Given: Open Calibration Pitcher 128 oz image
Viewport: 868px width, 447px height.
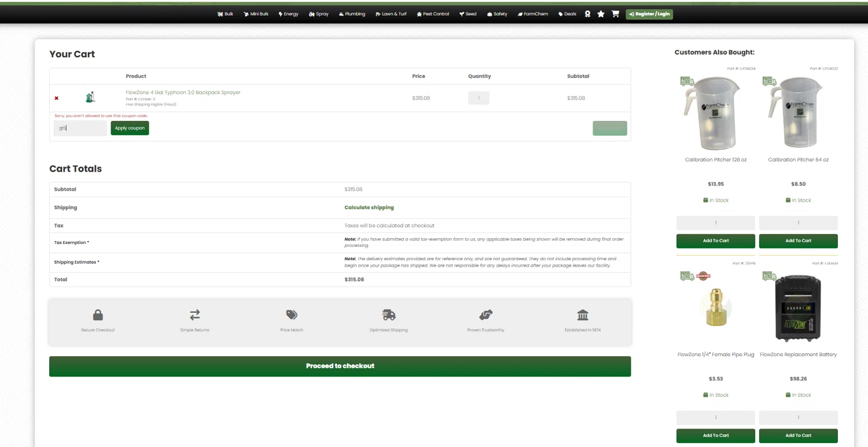Looking at the screenshot, I should pyautogui.click(x=716, y=113).
